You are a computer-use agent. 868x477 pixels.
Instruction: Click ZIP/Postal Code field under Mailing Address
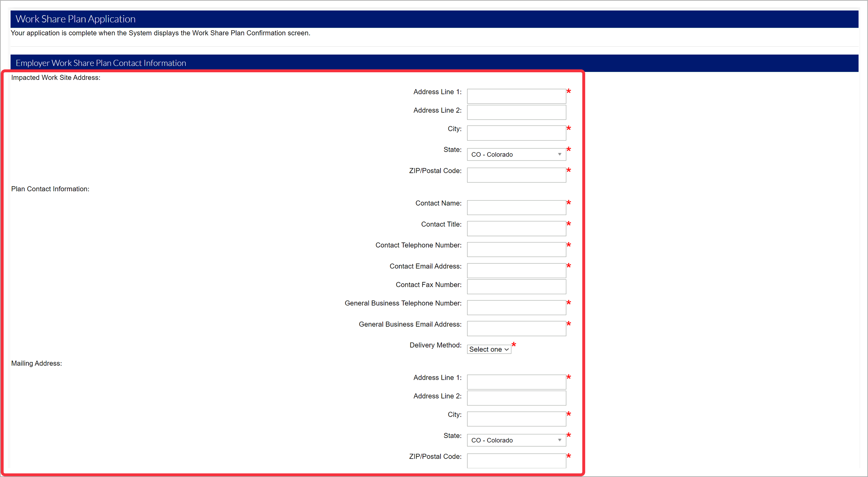516,461
